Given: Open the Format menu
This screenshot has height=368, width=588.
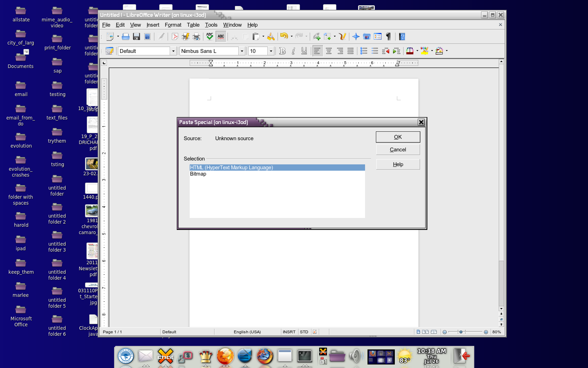Looking at the screenshot, I should (x=173, y=25).
